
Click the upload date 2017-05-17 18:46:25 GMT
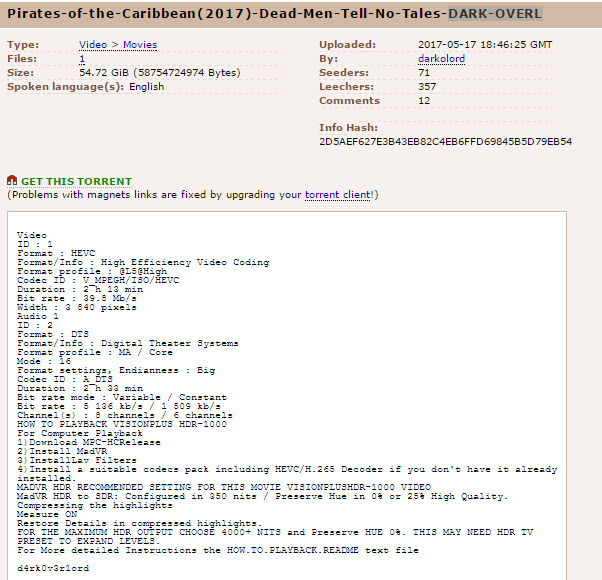[485, 45]
